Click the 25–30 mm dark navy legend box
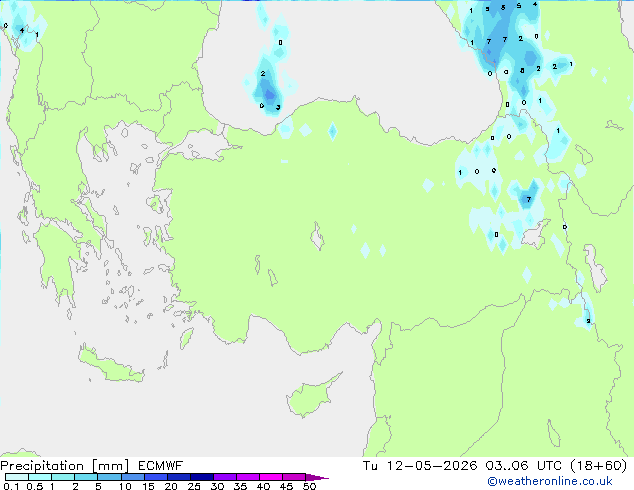 click(201, 477)
